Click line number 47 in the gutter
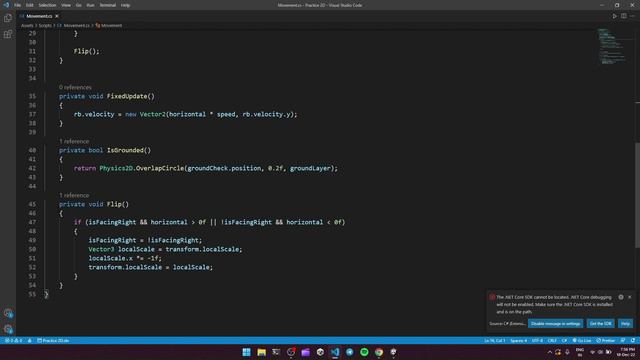Image resolution: width=640 pixels, height=360 pixels. pyautogui.click(x=32, y=222)
